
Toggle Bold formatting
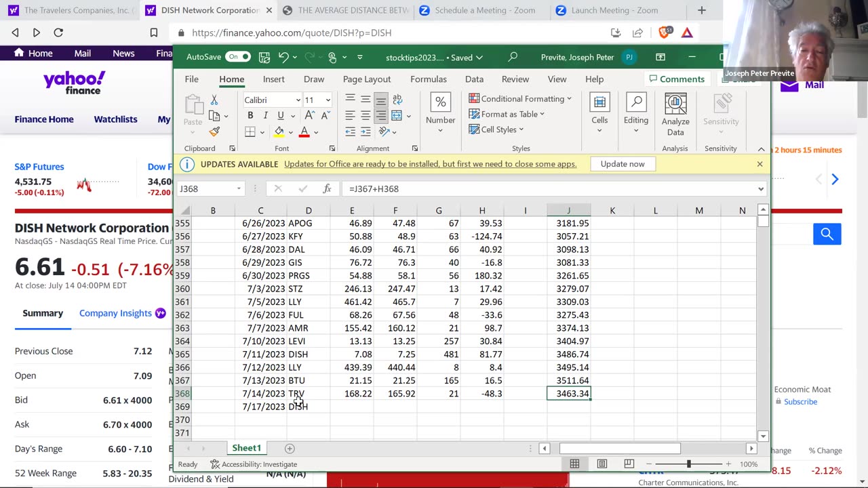tap(250, 116)
